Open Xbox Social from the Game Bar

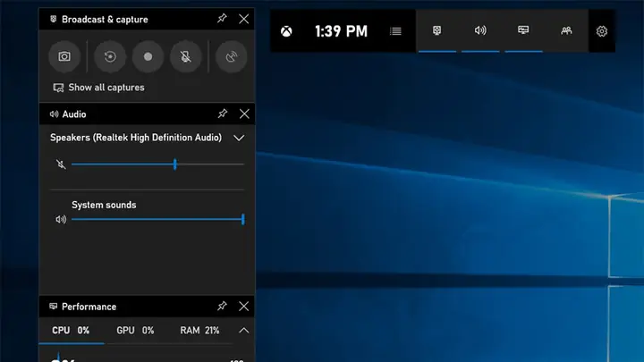pos(566,30)
